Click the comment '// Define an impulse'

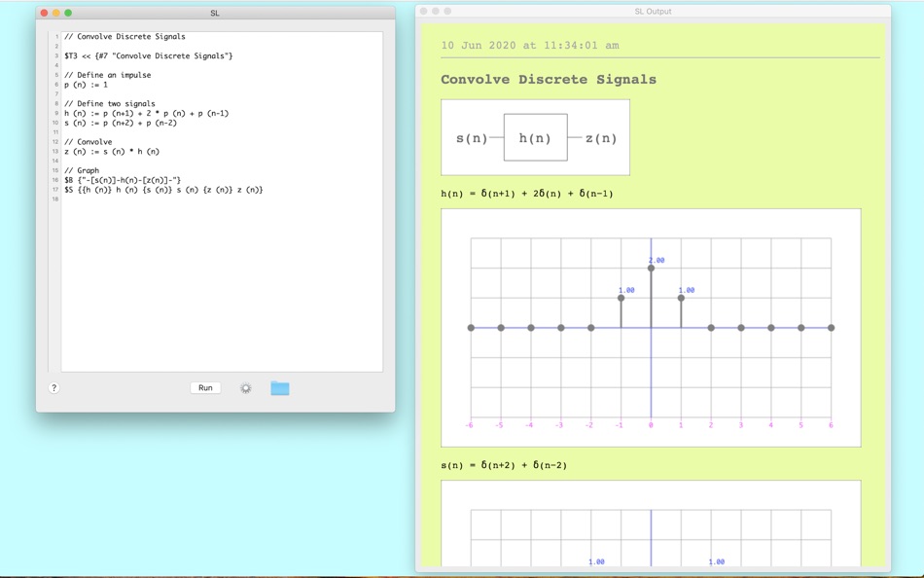click(x=107, y=75)
